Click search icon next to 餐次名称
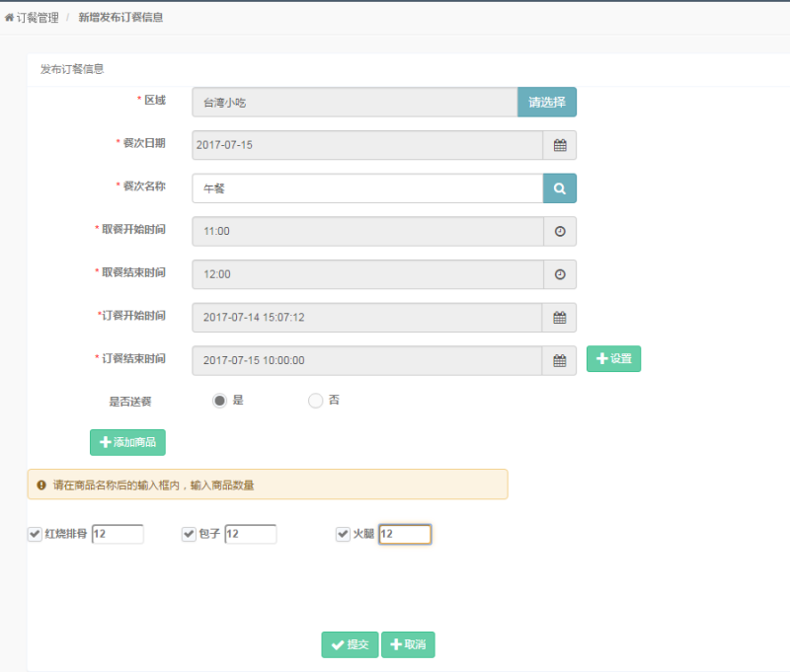Image resolution: width=790 pixels, height=672 pixels. pos(560,188)
